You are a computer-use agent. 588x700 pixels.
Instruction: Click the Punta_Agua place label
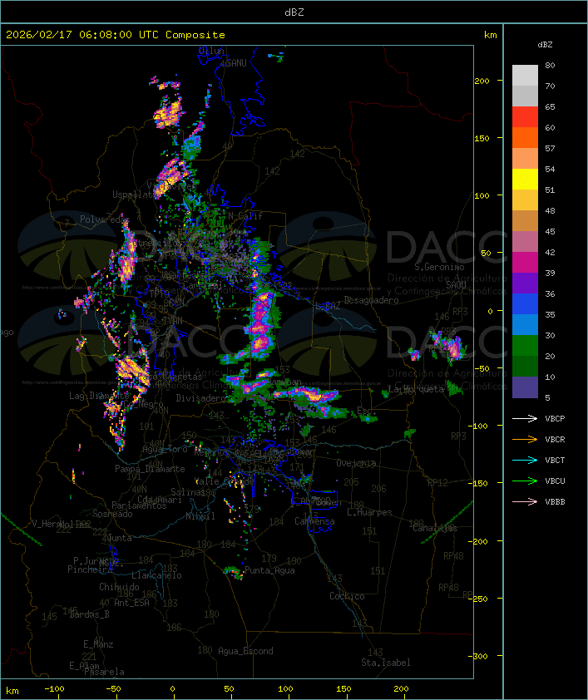pyautogui.click(x=269, y=570)
